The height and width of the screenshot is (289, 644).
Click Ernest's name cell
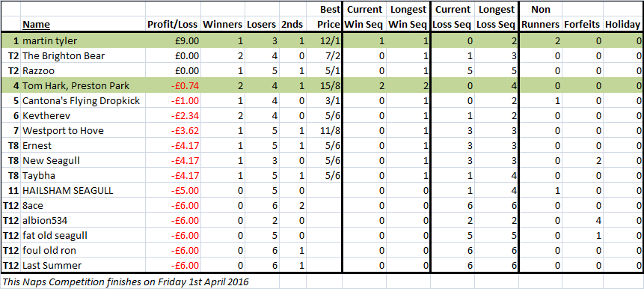pos(83,145)
